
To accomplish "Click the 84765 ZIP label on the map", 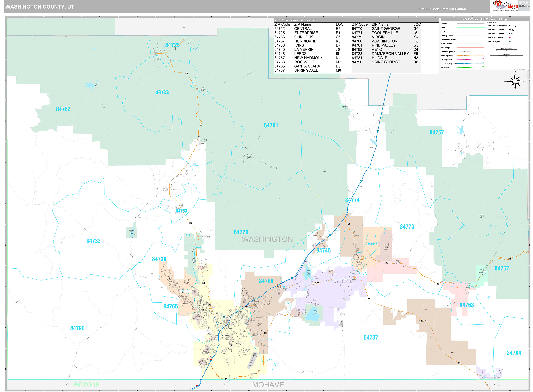I will click(x=170, y=306).
